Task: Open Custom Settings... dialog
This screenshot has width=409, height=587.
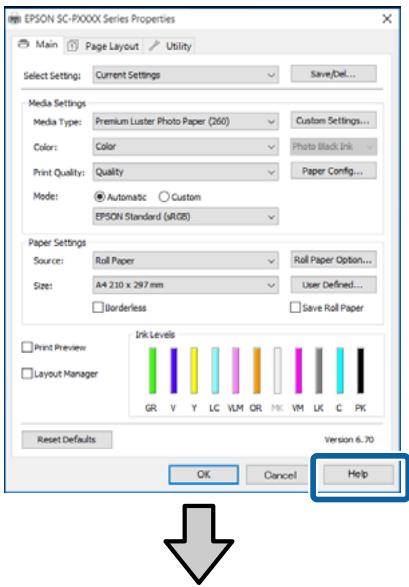Action: pos(333,121)
